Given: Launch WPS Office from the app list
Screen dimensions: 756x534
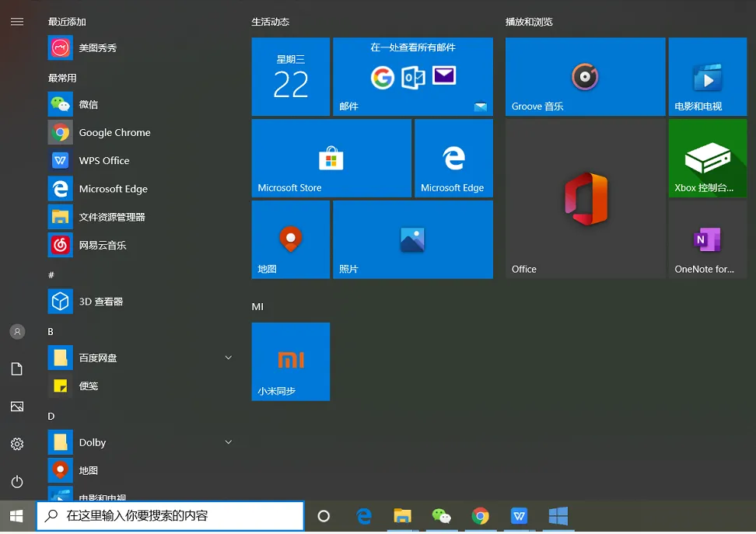Looking at the screenshot, I should point(140,160).
